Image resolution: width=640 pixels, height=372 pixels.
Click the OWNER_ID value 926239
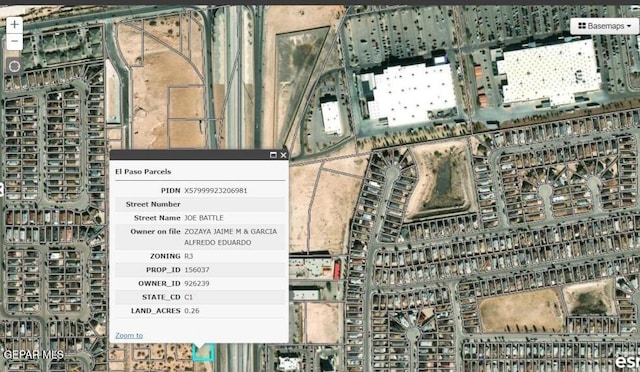pos(197,283)
